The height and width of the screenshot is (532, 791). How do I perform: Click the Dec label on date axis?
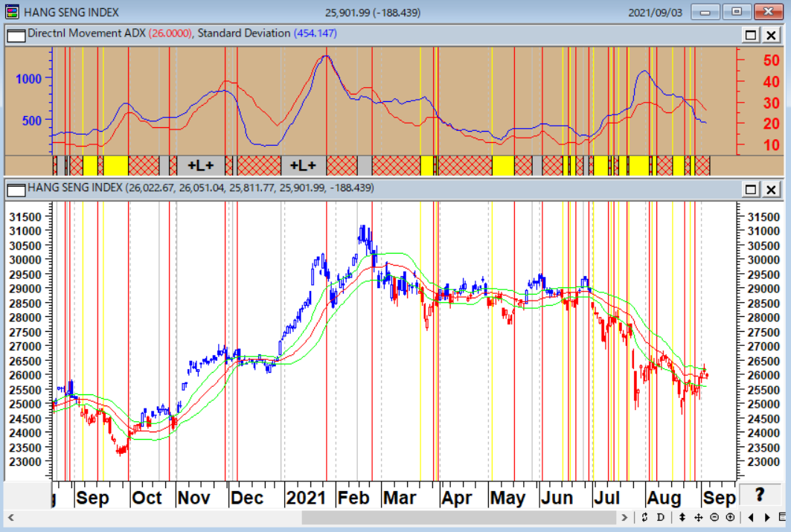tap(247, 498)
